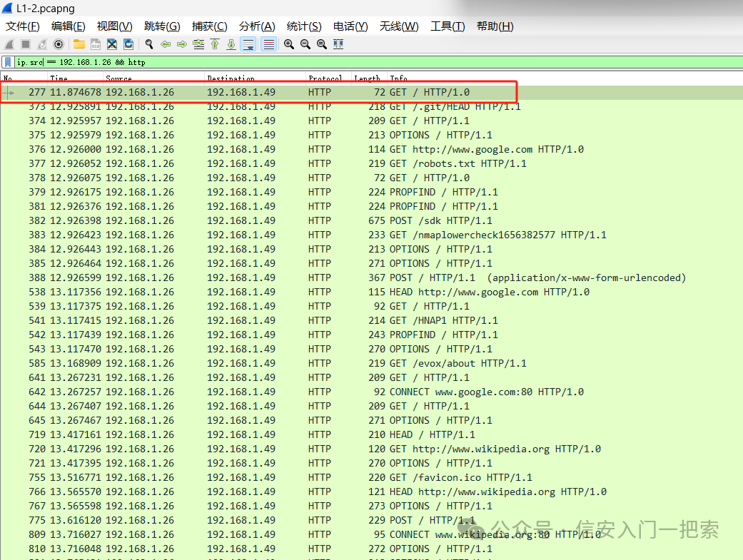Open the 文件(F) menu
Image resolution: width=743 pixels, height=560 pixels.
[23, 26]
